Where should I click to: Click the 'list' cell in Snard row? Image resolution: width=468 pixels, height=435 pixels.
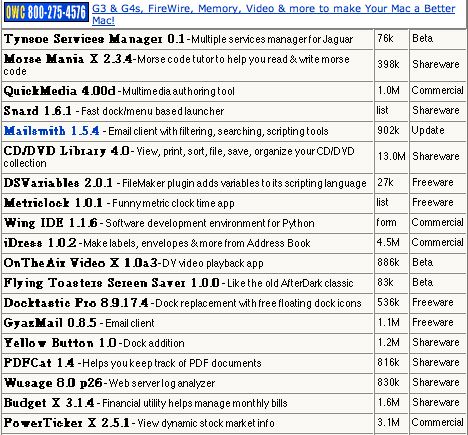[x=383, y=110]
